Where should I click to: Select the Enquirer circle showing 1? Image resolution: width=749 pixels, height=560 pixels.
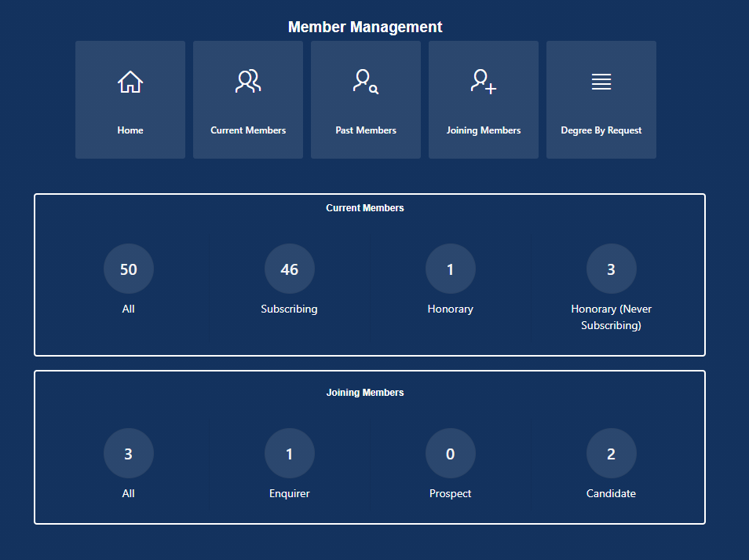[290, 454]
